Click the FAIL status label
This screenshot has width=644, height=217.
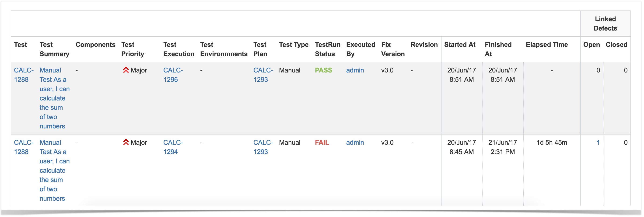click(322, 143)
